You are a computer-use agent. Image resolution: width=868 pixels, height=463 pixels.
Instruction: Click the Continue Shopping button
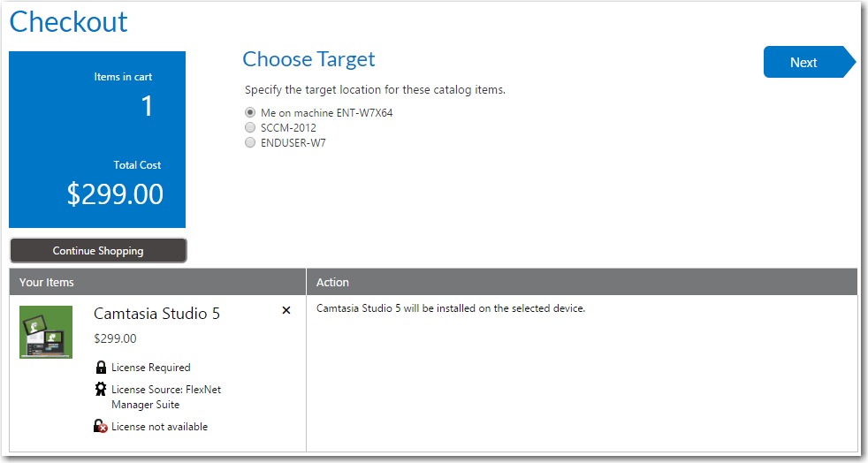98,251
